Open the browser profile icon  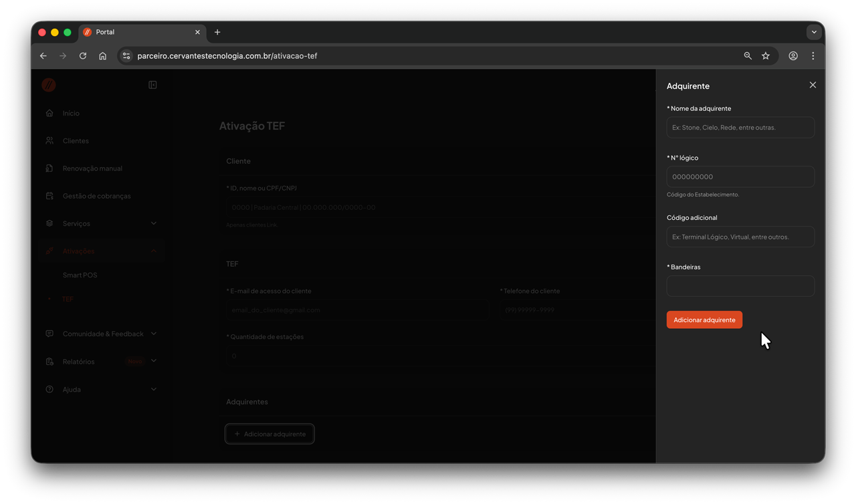coord(793,56)
